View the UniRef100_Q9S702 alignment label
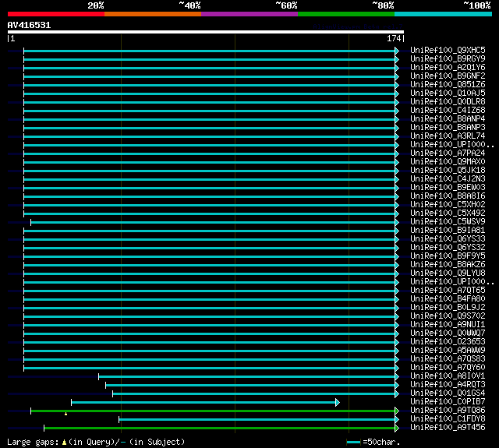This screenshot has height=448, width=499. pos(448,316)
